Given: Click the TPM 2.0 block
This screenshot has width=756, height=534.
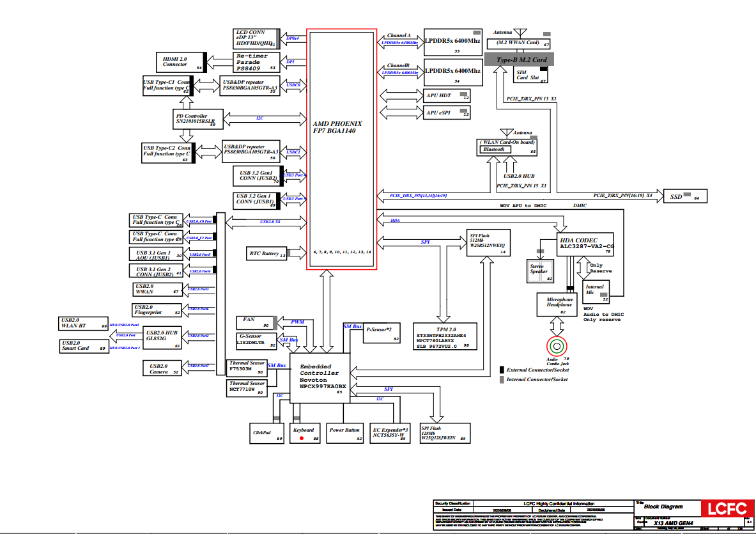Looking at the screenshot, I should pos(445,336).
